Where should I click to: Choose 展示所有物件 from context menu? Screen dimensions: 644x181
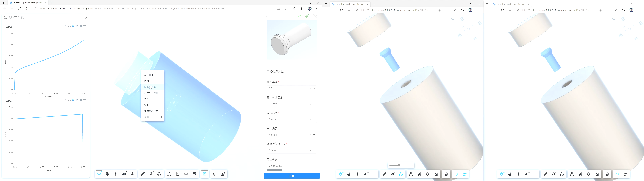[151, 93]
